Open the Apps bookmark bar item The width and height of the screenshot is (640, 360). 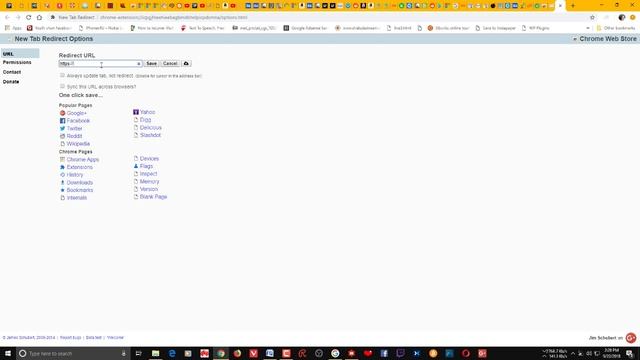[13, 28]
